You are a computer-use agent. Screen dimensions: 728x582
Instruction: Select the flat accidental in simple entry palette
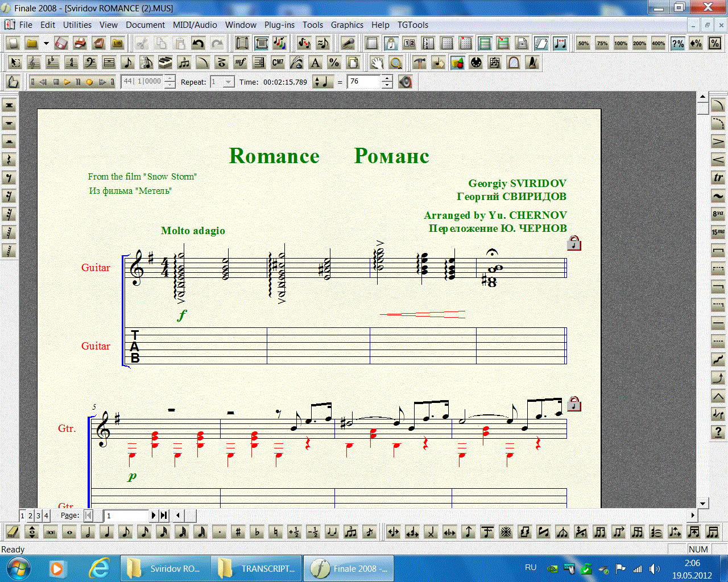pos(257,532)
